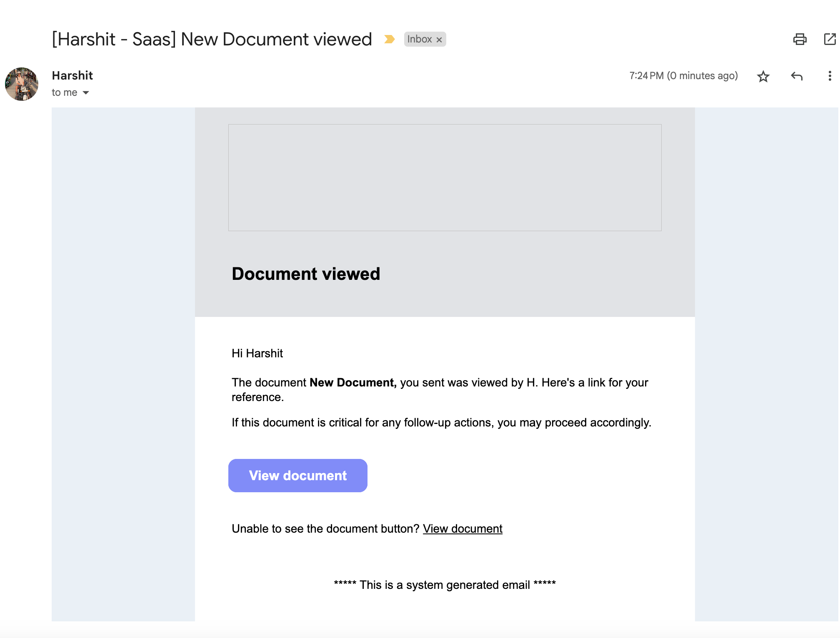The height and width of the screenshot is (638, 840).
Task: Click the "Document viewed" heading
Action: click(306, 274)
